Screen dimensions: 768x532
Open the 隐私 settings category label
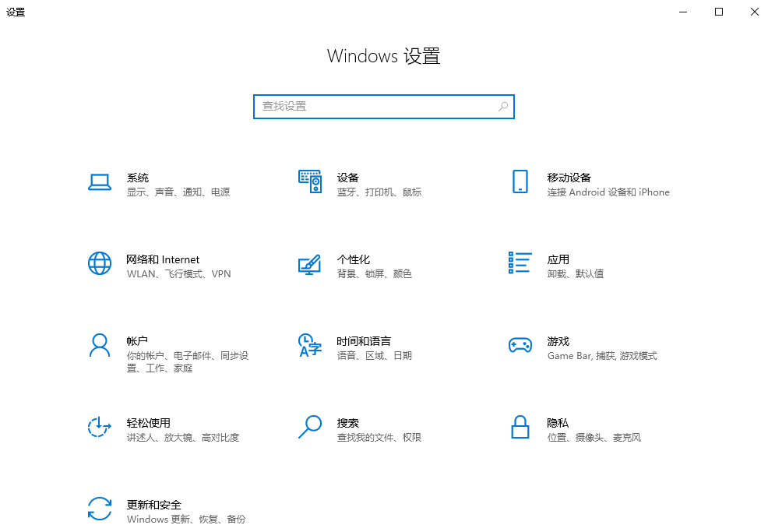tap(558, 422)
